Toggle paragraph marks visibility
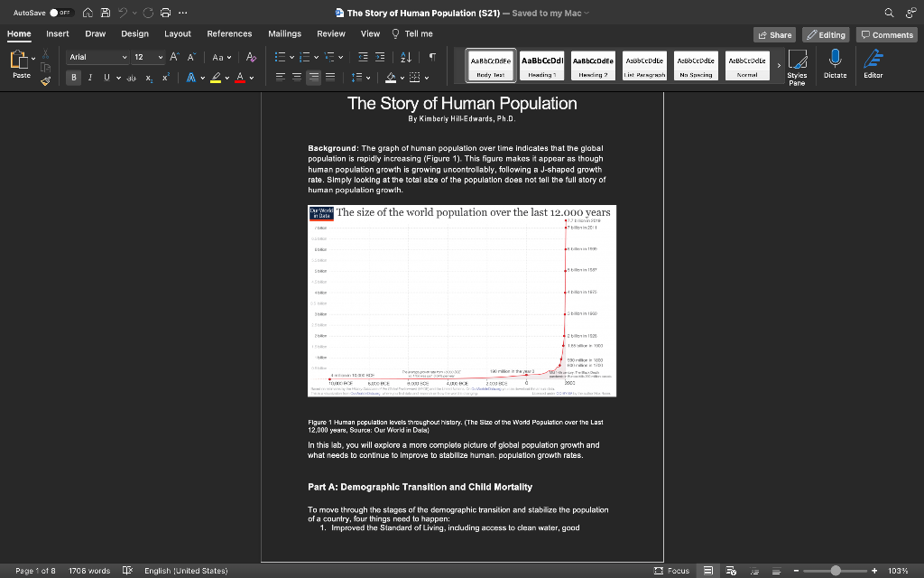The image size is (924, 578). pos(432,57)
